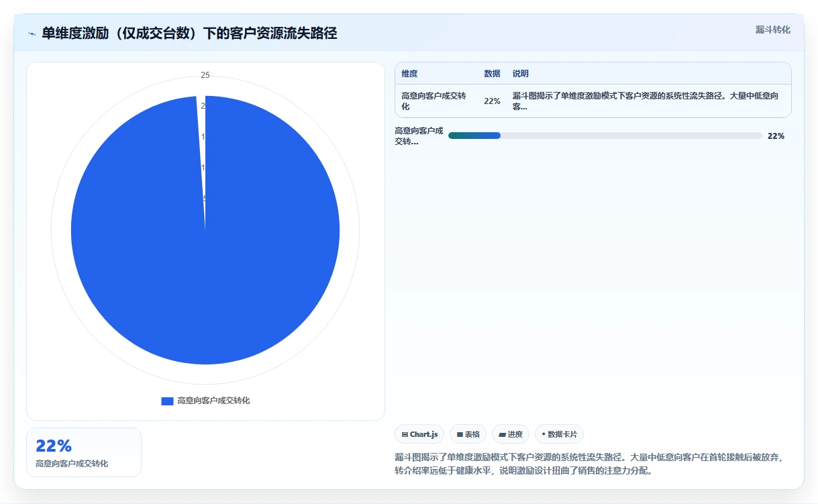The width and height of the screenshot is (818, 504).
Task: Select the Chart.js tag
Action: pos(419,434)
